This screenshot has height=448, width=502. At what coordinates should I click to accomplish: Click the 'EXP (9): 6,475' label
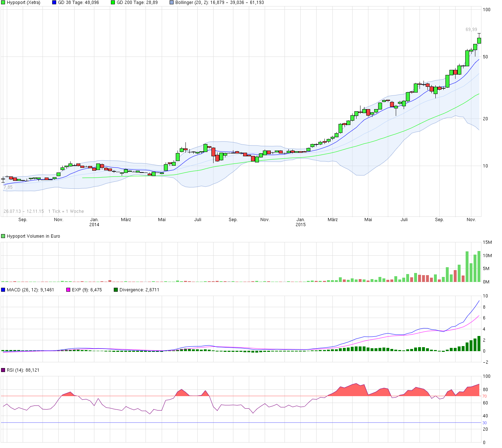tap(87, 290)
